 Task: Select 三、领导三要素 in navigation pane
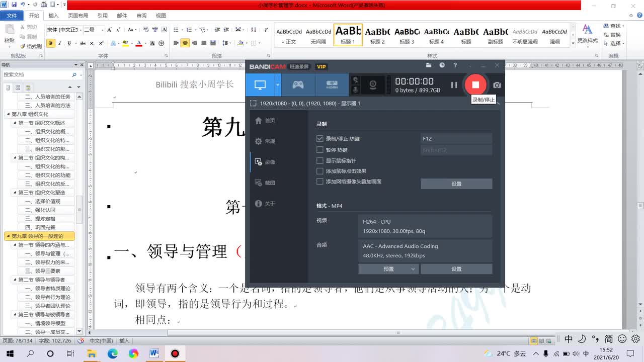48,271
